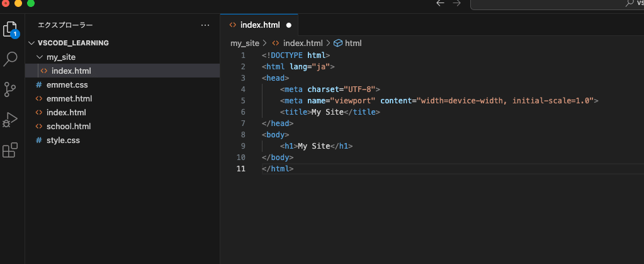Click the emmet.css hash file icon
The width and height of the screenshot is (644, 264).
click(x=39, y=85)
